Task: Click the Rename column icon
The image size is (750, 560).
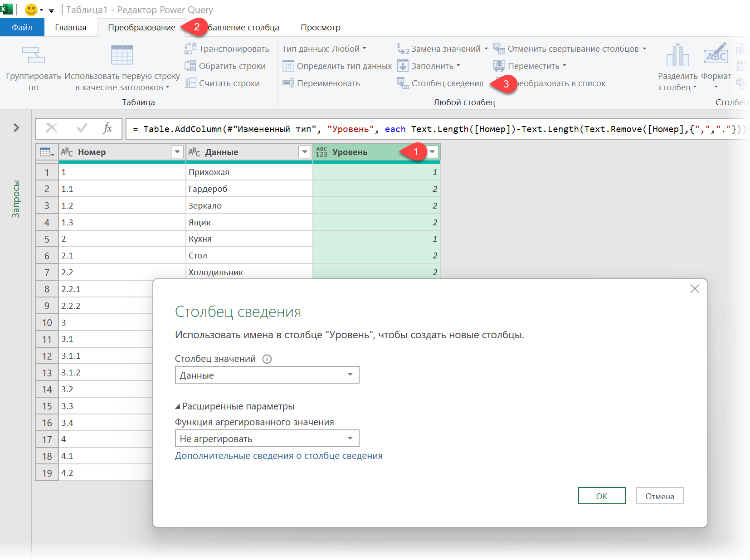Action: pos(288,83)
